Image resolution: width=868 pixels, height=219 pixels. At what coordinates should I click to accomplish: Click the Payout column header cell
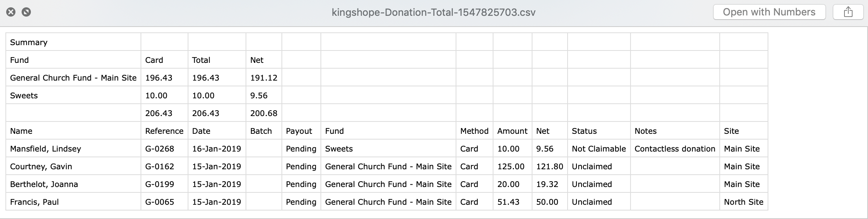coord(301,131)
